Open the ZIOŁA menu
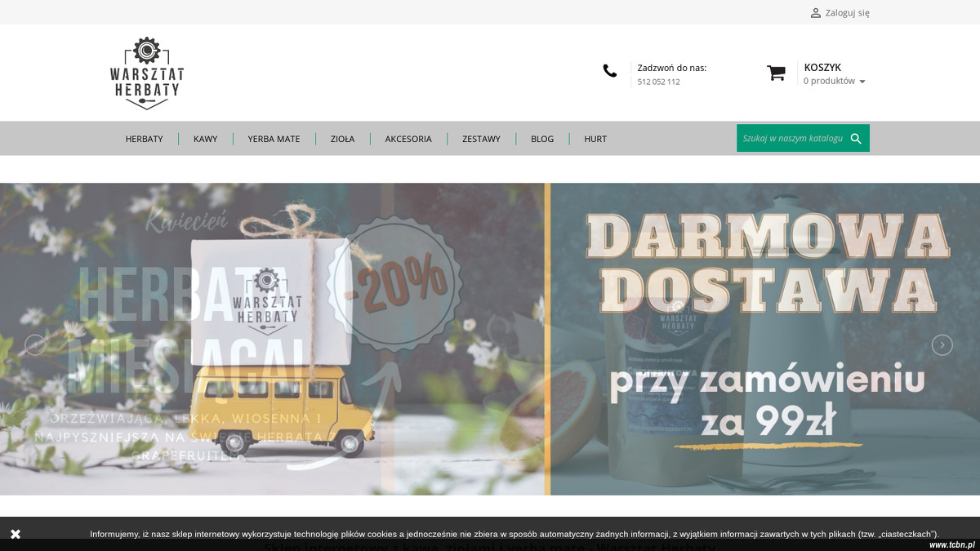This screenshot has width=980, height=551. click(x=342, y=139)
